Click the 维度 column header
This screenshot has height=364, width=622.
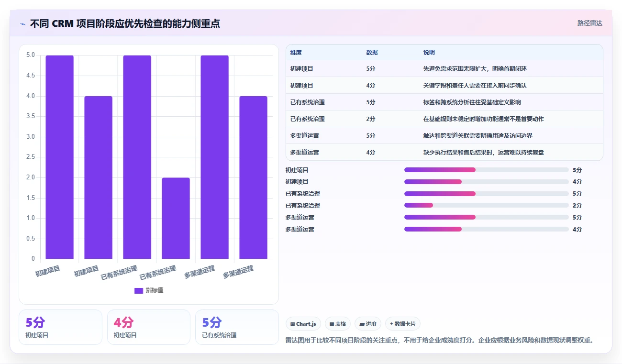coord(296,53)
